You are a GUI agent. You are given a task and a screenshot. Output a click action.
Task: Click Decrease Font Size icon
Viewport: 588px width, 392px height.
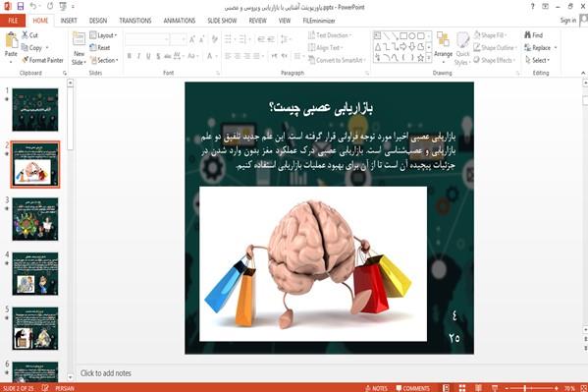coord(202,39)
